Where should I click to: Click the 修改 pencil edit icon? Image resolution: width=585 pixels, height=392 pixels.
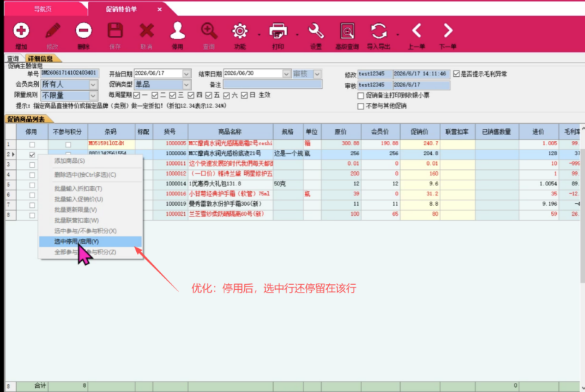(x=53, y=30)
